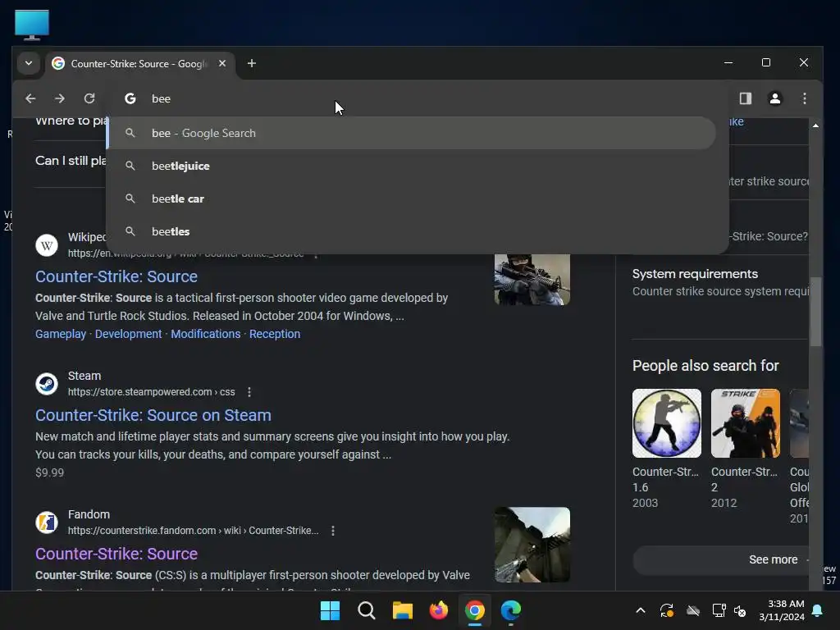
Task: Click the sync update tray icon
Action: click(666, 610)
